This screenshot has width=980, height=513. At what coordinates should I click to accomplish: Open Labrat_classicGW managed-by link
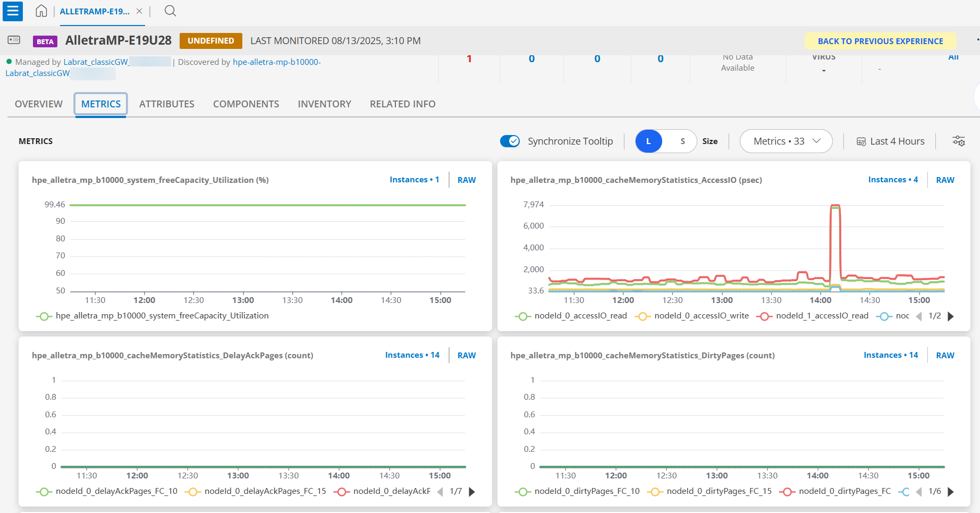coord(96,62)
